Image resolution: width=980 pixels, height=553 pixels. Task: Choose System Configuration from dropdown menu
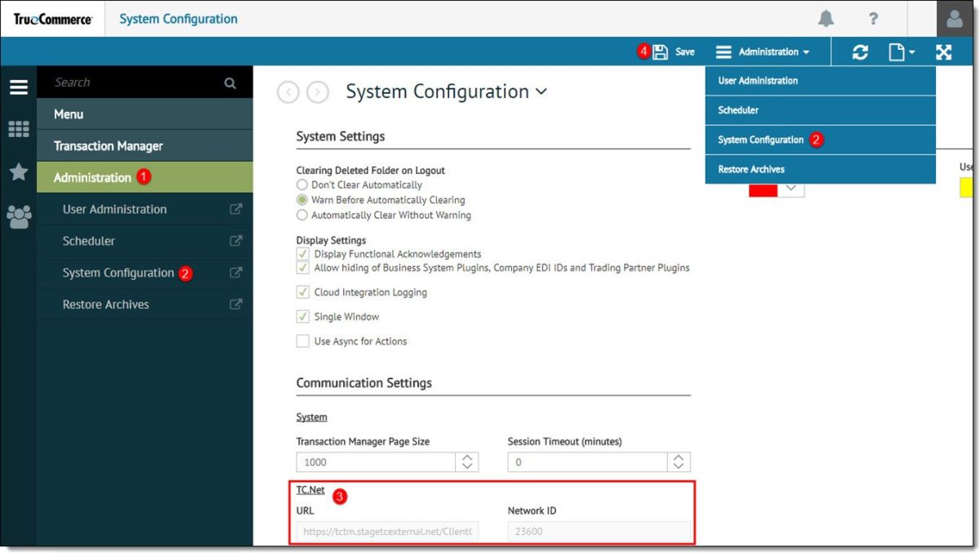tap(820, 140)
